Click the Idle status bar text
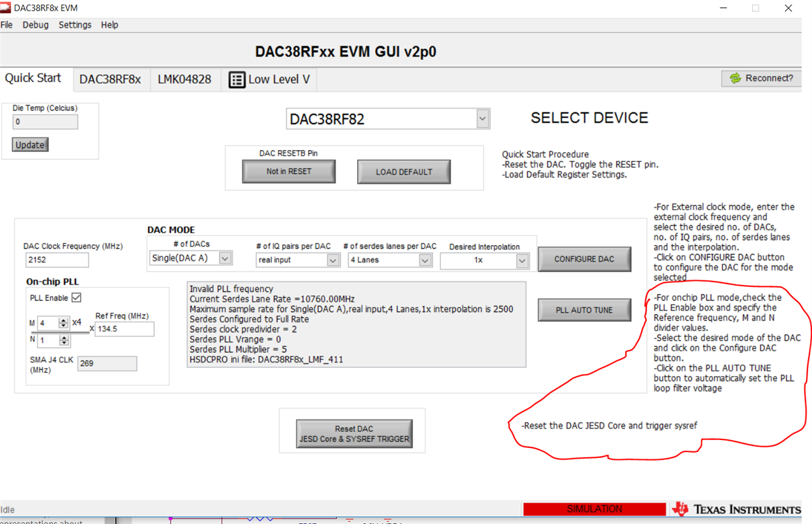This screenshot has height=524, width=812. coord(7,509)
